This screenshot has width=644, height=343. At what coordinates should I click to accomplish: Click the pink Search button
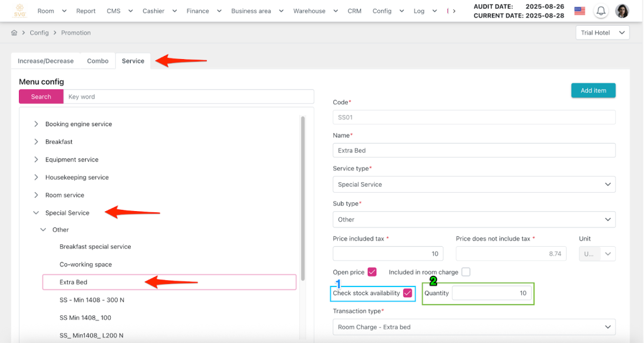click(41, 97)
